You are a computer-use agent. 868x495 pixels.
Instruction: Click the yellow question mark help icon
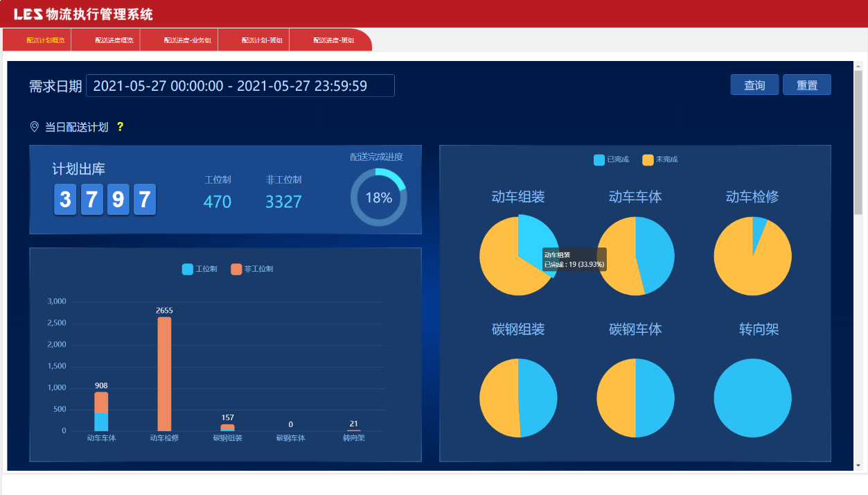[120, 127]
